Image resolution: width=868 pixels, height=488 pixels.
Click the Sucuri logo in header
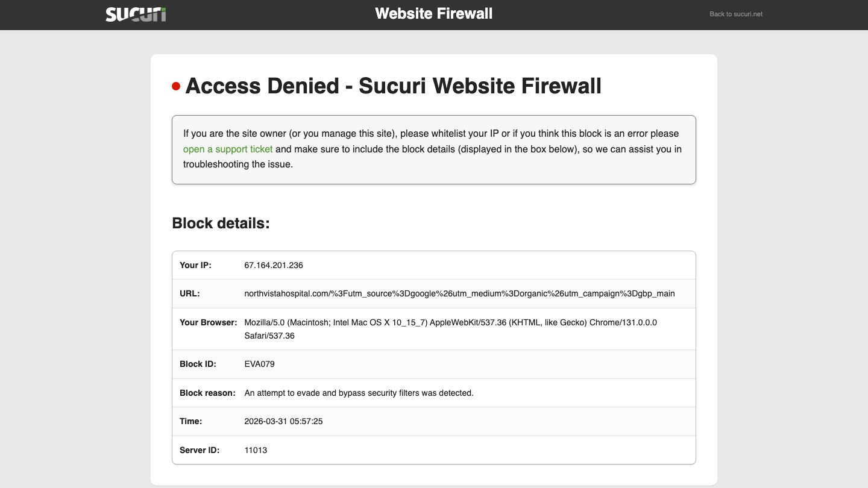coord(136,14)
